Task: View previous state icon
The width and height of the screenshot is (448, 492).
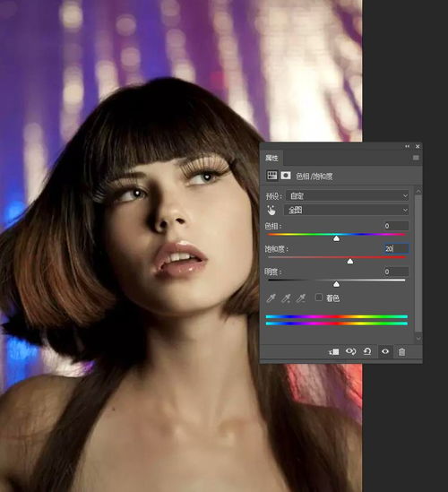Action: click(350, 351)
